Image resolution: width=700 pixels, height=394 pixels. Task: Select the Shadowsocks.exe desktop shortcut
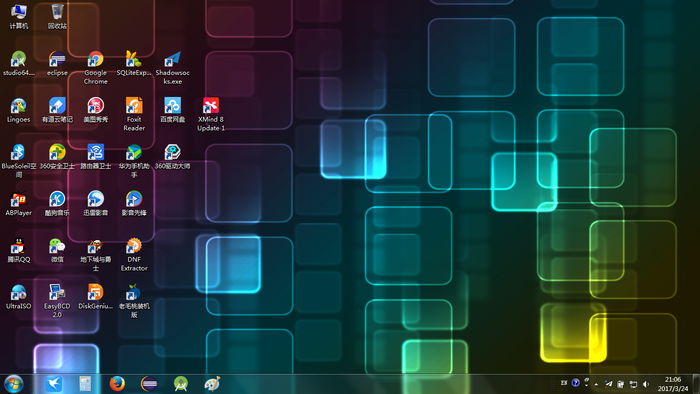(x=172, y=67)
